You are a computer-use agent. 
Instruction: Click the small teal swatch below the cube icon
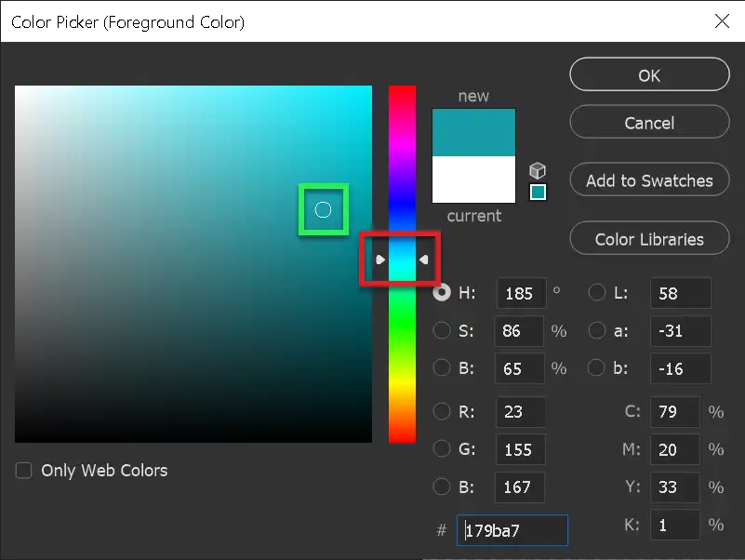point(538,192)
